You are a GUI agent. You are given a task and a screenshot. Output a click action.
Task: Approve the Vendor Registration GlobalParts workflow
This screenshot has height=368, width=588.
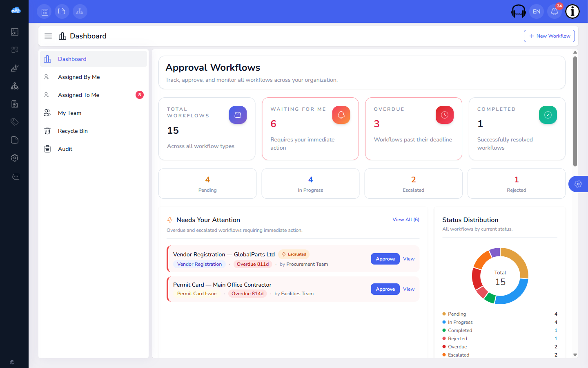[385, 259]
